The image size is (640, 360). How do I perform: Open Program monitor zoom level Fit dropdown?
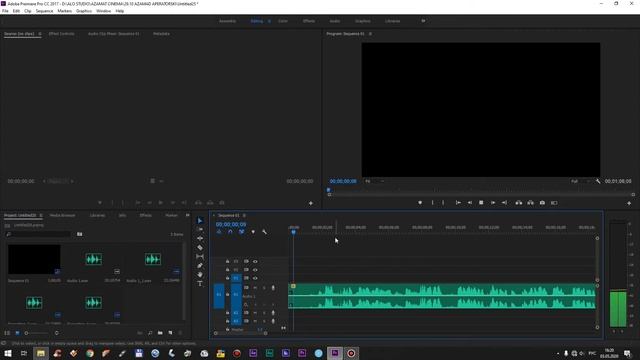pyautogui.click(x=375, y=181)
